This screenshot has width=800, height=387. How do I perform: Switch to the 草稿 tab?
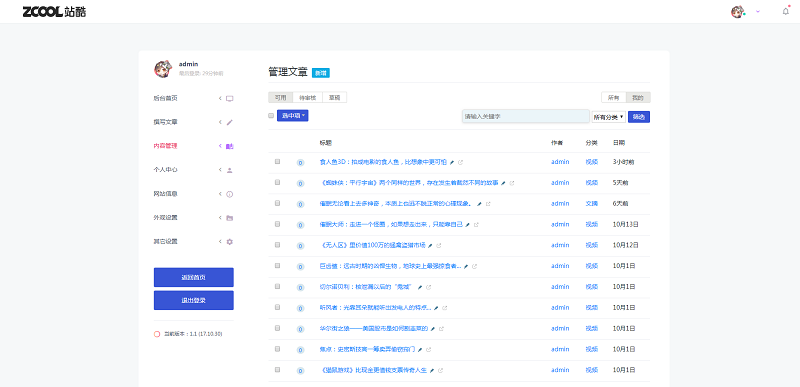[335, 97]
